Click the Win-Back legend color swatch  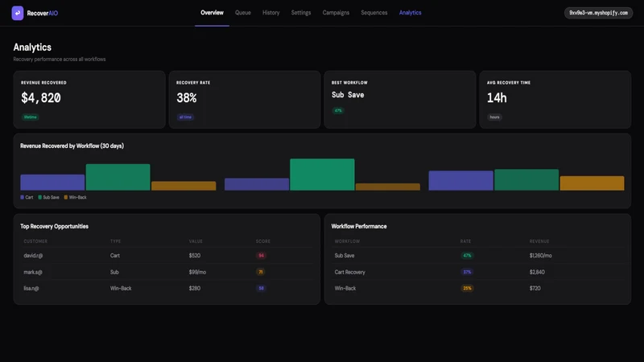tap(66, 197)
